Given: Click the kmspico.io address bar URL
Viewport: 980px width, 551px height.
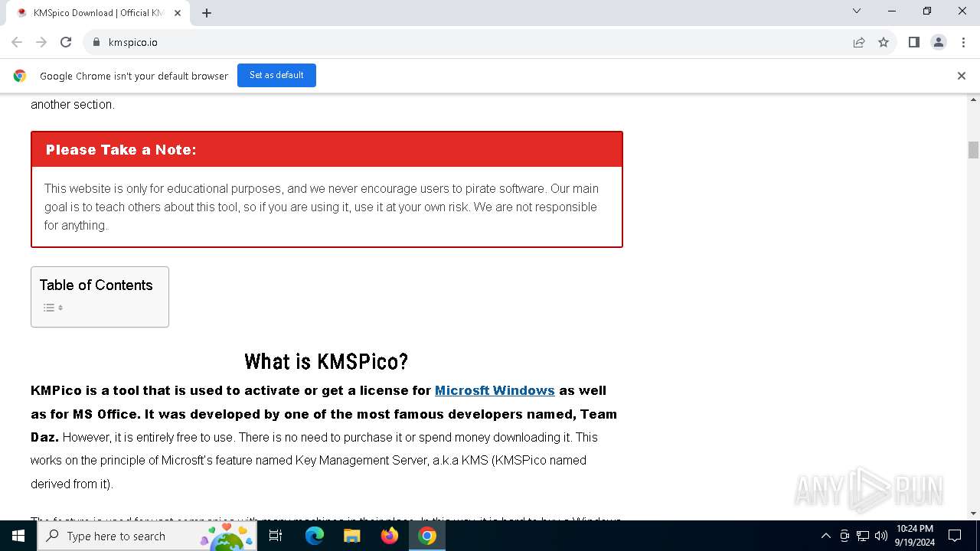Looking at the screenshot, I should click(x=133, y=42).
